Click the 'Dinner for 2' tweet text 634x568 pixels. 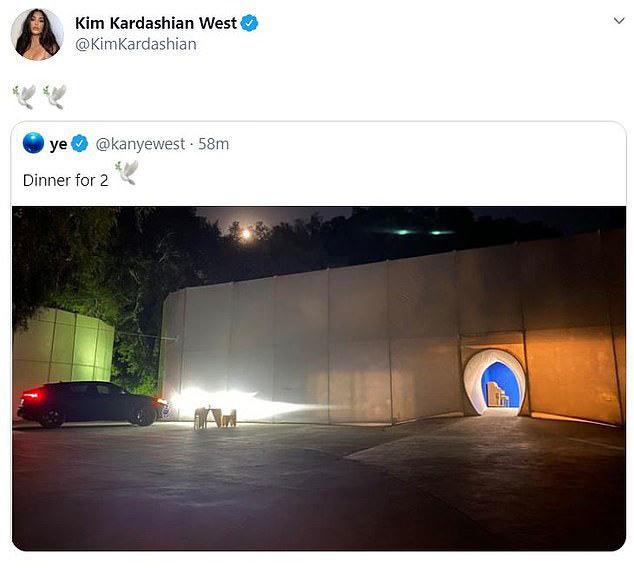pos(66,180)
